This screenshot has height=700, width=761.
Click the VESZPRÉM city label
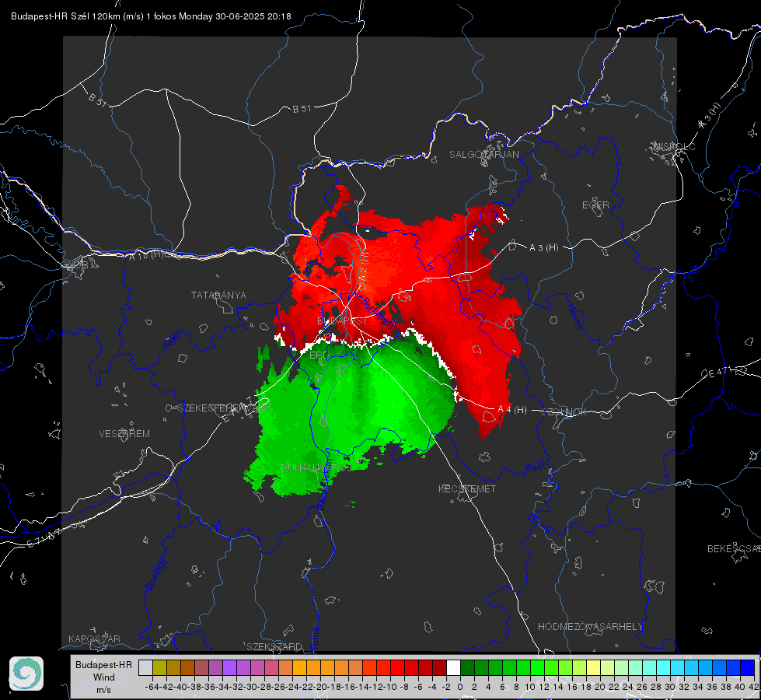pos(124,433)
